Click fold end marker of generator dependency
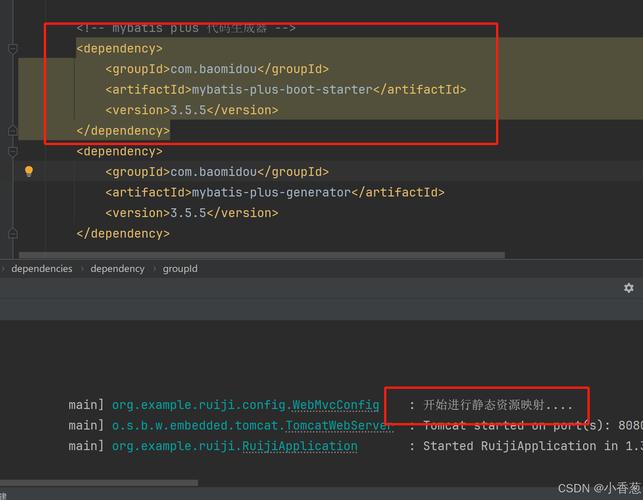643x500 pixels. 12,234
